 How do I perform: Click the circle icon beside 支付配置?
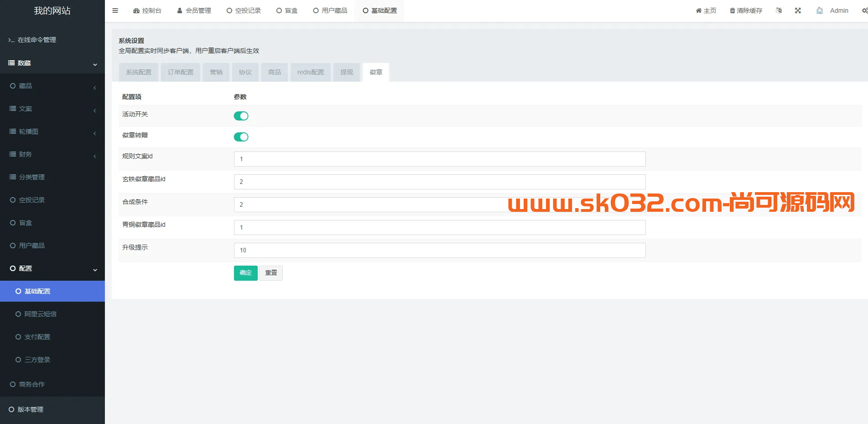click(18, 337)
